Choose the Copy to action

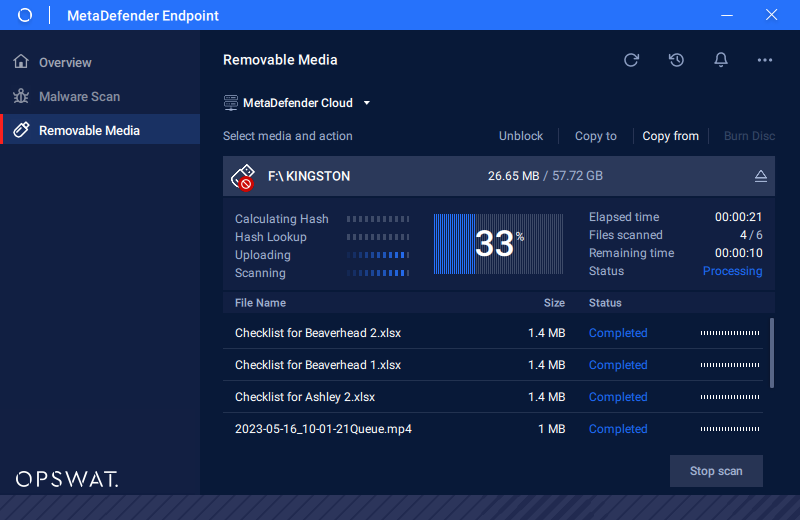596,136
